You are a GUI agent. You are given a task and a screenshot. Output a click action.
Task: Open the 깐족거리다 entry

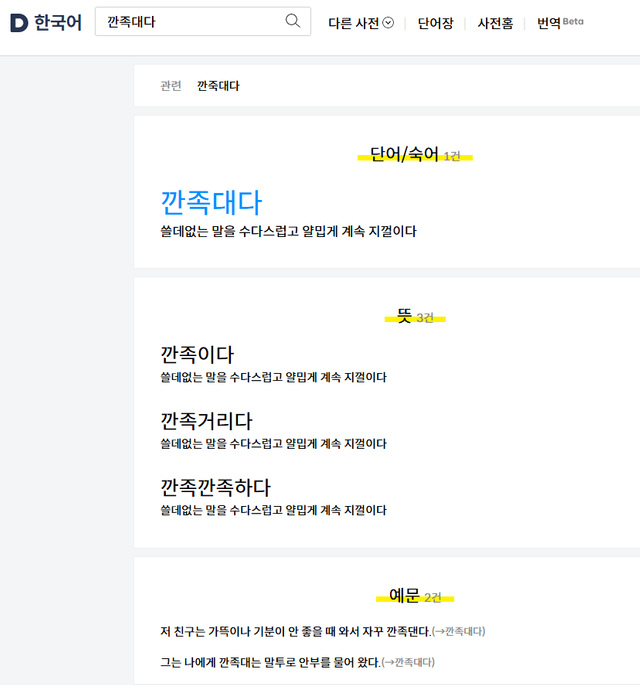pyautogui.click(x=206, y=421)
